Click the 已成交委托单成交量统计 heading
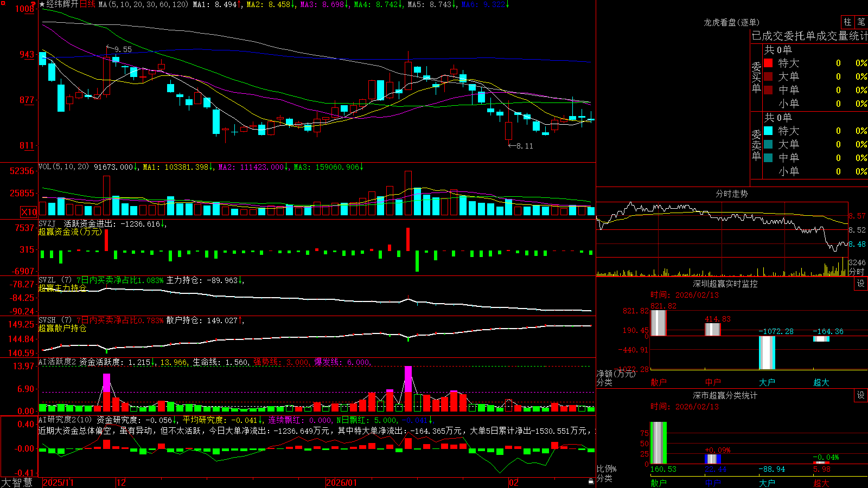868x488 pixels. 809,36
